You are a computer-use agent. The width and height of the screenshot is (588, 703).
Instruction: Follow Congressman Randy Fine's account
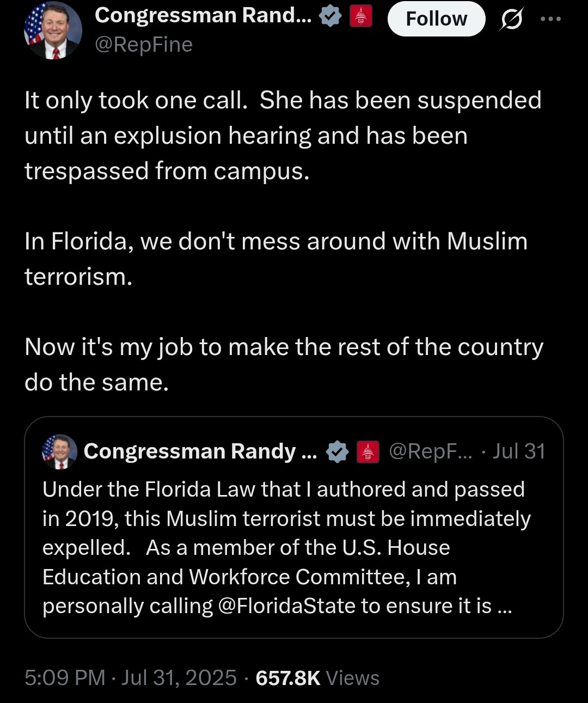tap(436, 19)
